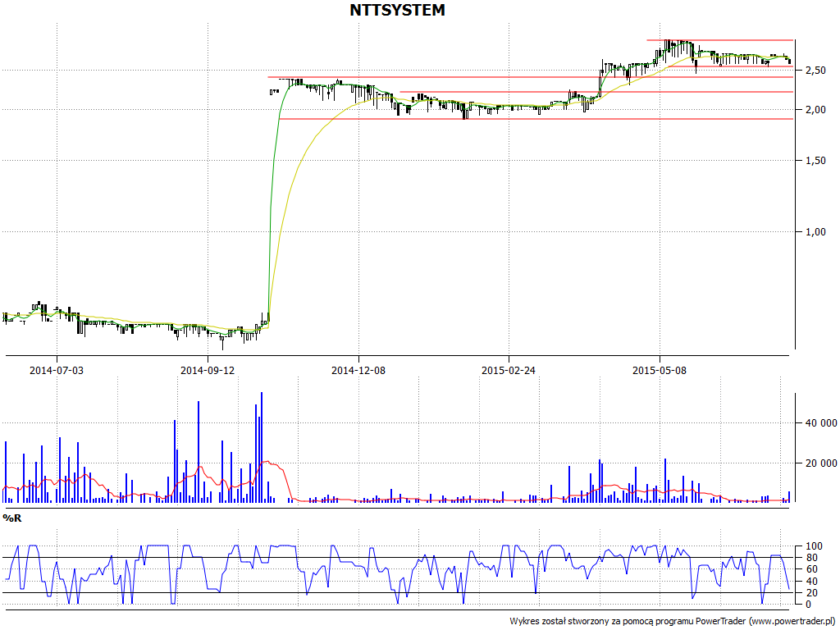The height and width of the screenshot is (630, 840).
Task: Click the 20 value on %R axis
Action: pos(812,593)
